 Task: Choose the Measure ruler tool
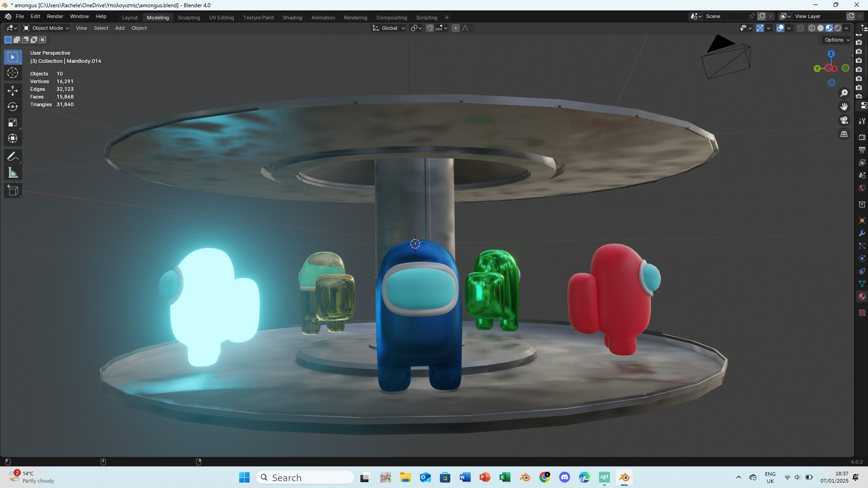tap(13, 173)
